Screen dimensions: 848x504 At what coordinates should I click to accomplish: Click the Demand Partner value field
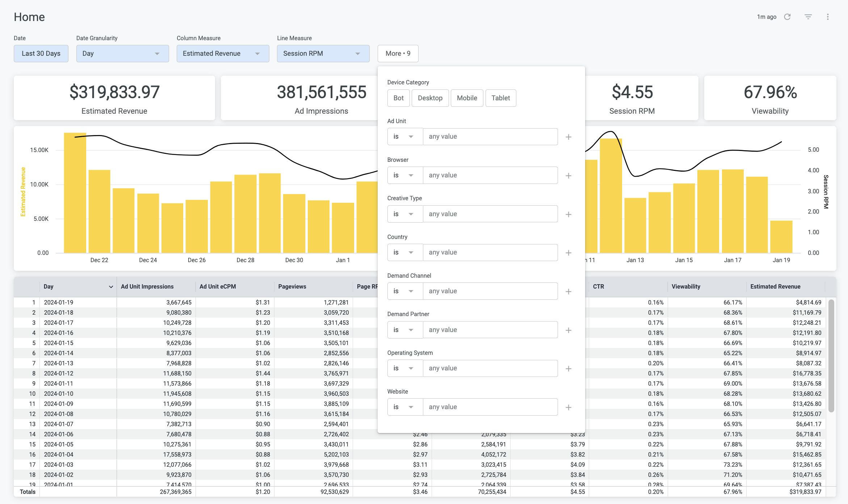click(x=490, y=330)
